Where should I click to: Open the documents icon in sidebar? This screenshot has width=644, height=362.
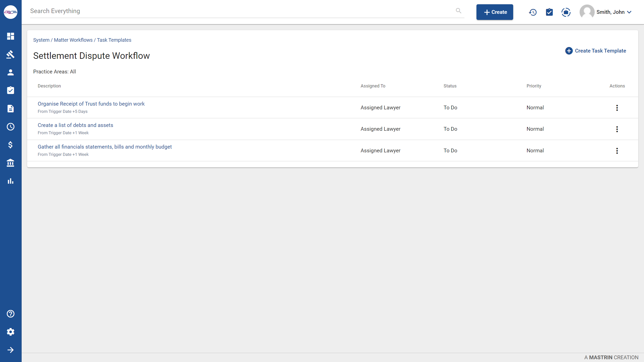11,109
